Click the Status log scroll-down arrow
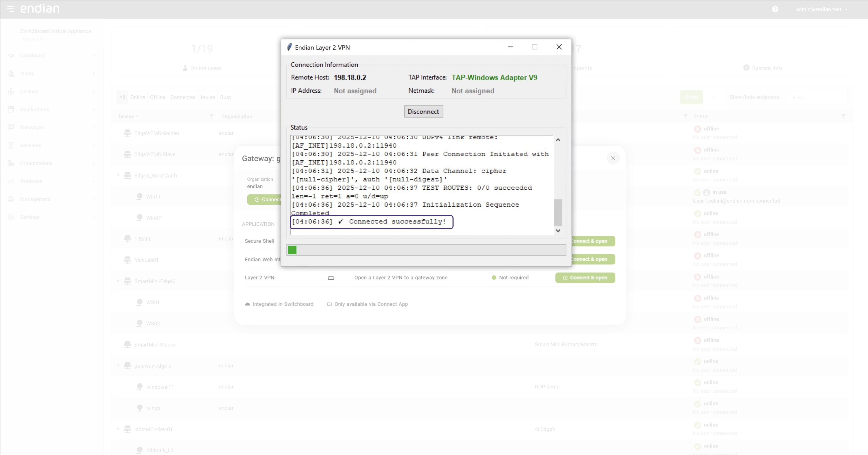The image size is (868, 455). [x=558, y=231]
